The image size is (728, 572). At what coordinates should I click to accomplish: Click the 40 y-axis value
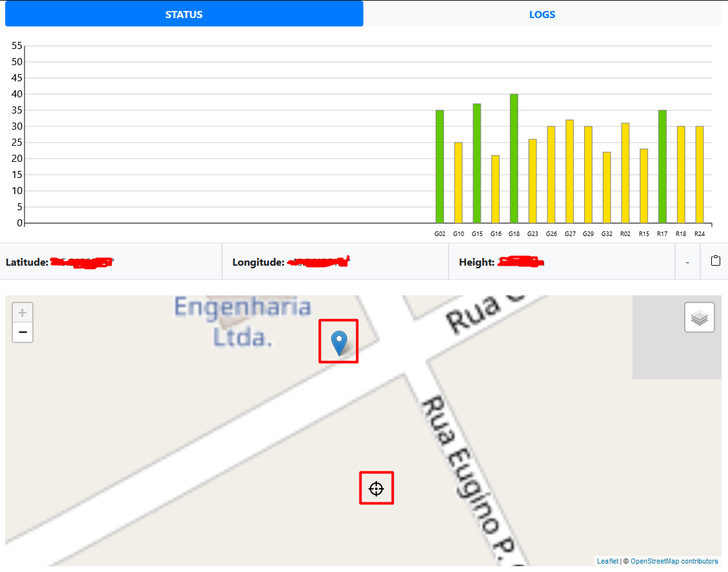(17, 94)
